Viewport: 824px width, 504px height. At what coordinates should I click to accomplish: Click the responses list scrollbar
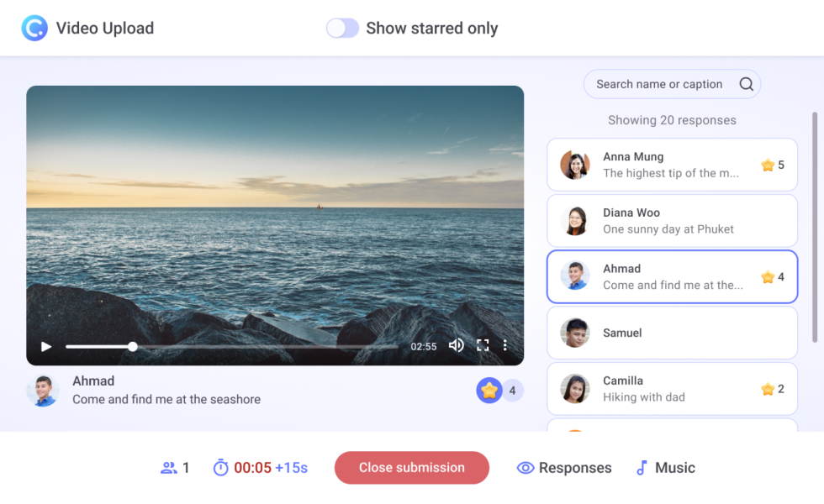pyautogui.click(x=814, y=227)
